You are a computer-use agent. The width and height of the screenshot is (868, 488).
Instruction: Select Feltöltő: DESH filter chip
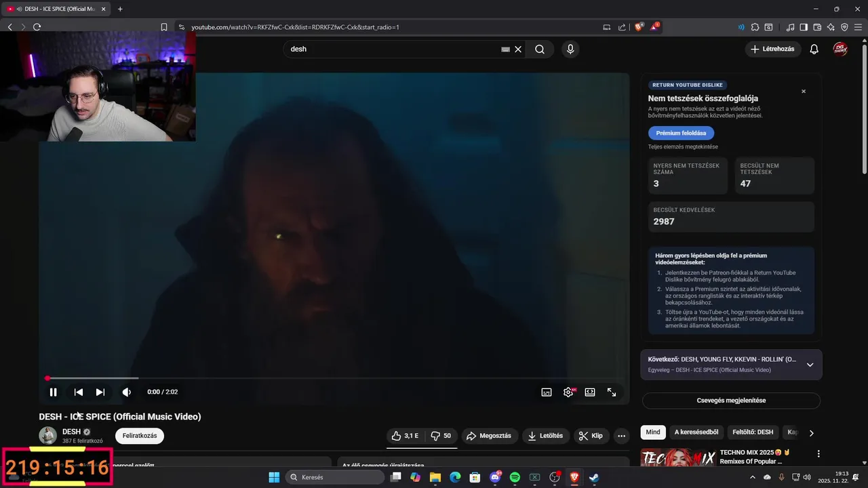[x=753, y=432]
